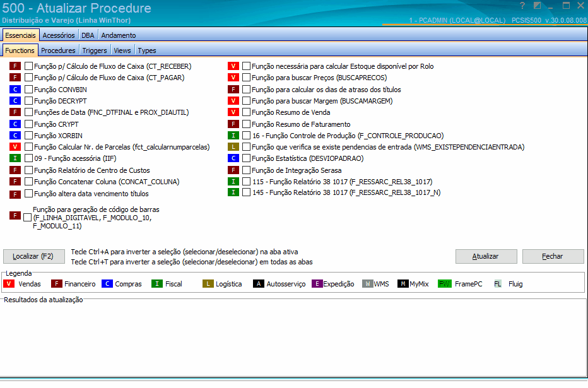Image resolution: width=588 pixels, height=388 pixels.
Task: Enable Função Resumo de Venda checkbox
Action: click(x=246, y=112)
